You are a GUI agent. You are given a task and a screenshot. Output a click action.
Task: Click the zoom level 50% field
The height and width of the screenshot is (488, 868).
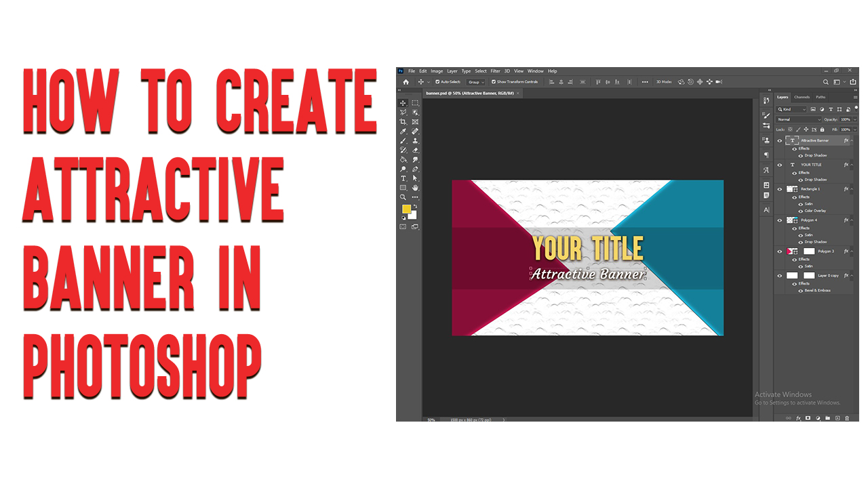[x=431, y=420]
